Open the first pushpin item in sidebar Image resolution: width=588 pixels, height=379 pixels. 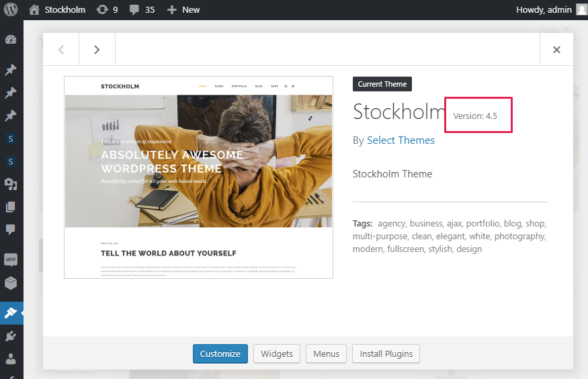pyautogui.click(x=11, y=70)
